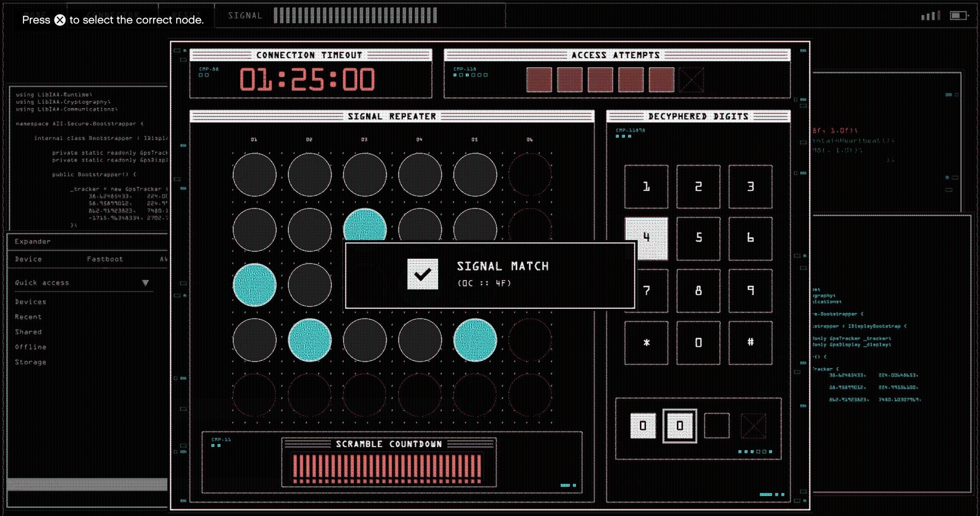Click the first decyphered digit slot showing 0

click(643, 426)
